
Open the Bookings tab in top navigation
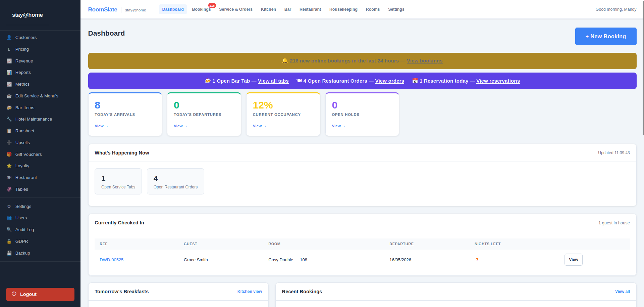click(x=201, y=9)
